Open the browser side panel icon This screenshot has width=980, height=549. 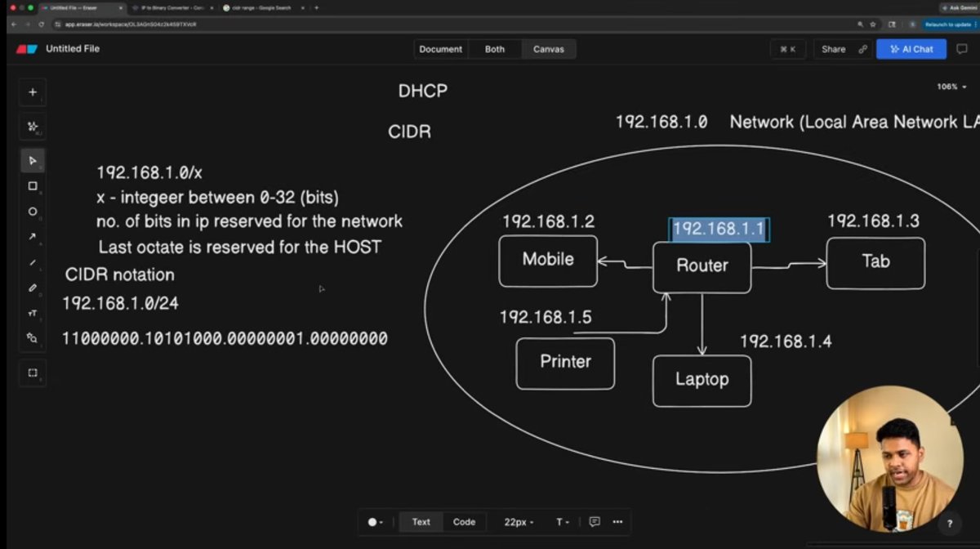pos(893,25)
